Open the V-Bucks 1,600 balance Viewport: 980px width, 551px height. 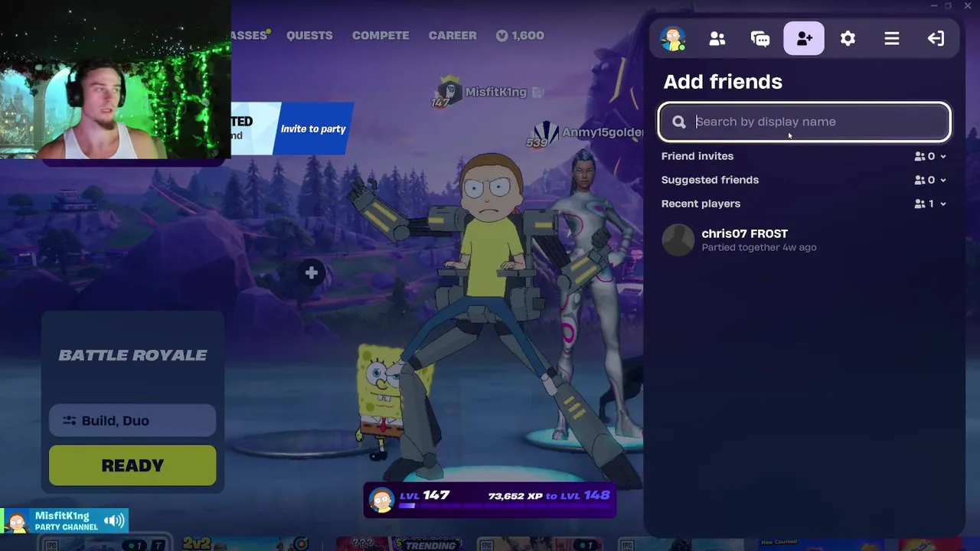click(520, 35)
